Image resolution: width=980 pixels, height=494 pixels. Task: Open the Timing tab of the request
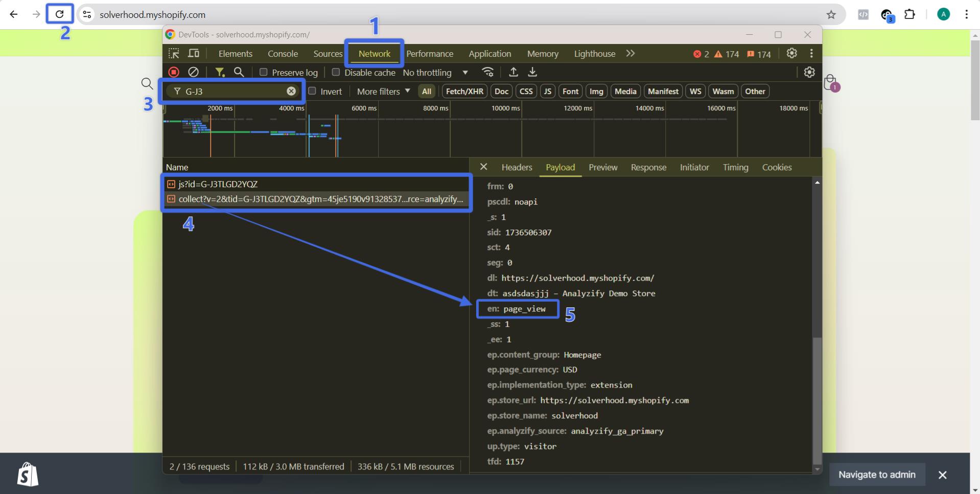click(x=735, y=167)
